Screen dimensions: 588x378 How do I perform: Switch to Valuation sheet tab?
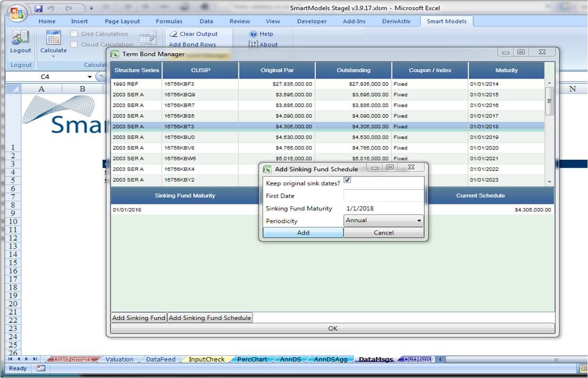pyautogui.click(x=119, y=360)
